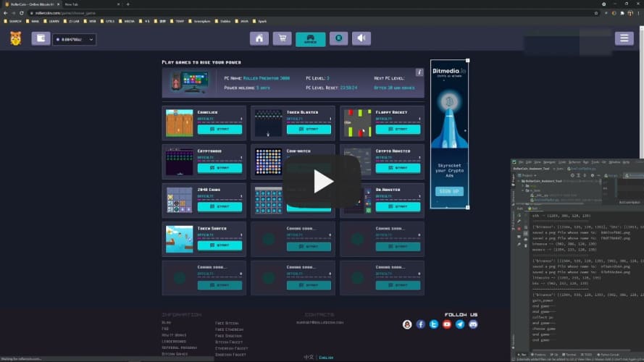This screenshot has width=644, height=362.
Task: Start the Token Blaster game
Action: (x=309, y=130)
